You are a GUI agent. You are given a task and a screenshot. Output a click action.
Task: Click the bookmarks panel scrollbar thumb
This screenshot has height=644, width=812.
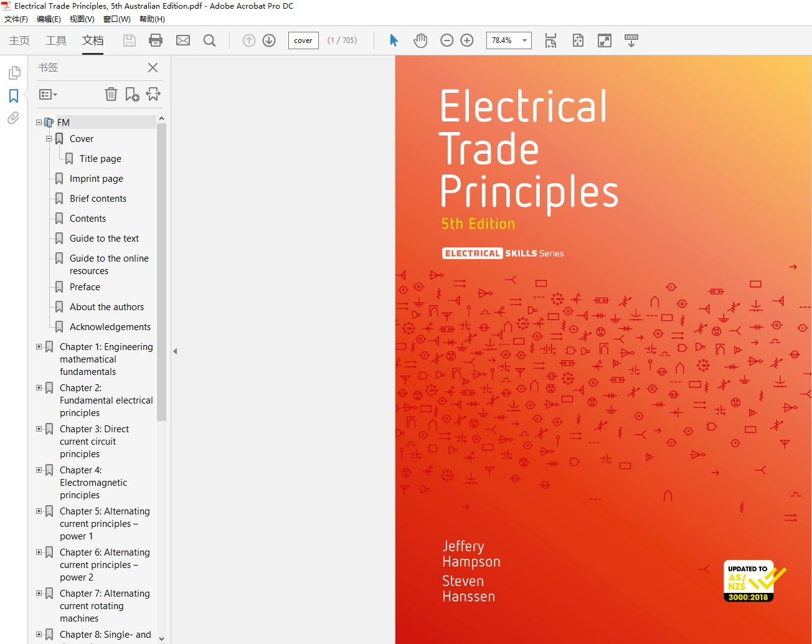click(161, 272)
